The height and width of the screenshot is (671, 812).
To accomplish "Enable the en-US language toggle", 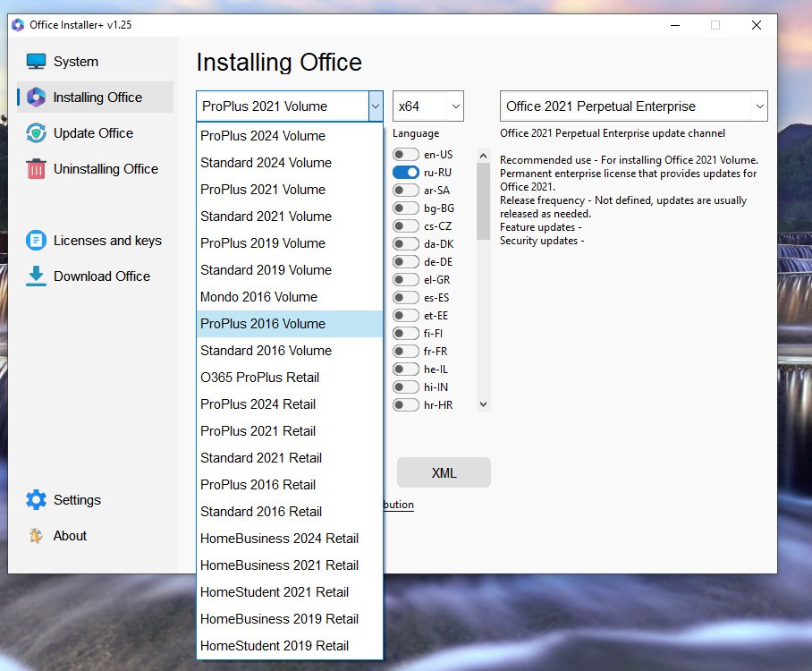I will (405, 155).
